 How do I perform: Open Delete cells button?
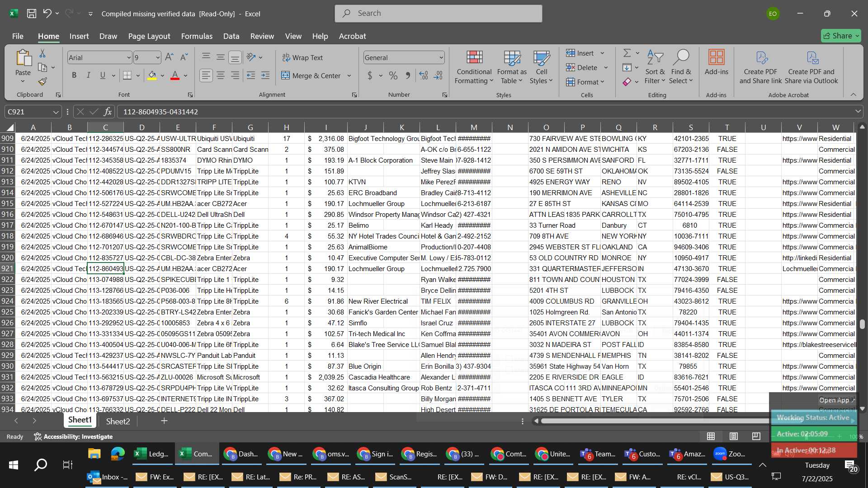pos(582,68)
